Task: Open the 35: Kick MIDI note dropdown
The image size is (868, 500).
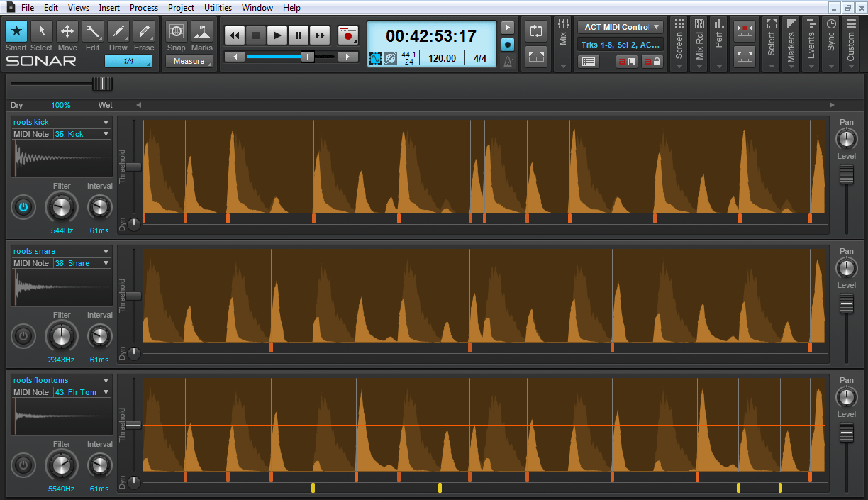Action: click(x=106, y=134)
